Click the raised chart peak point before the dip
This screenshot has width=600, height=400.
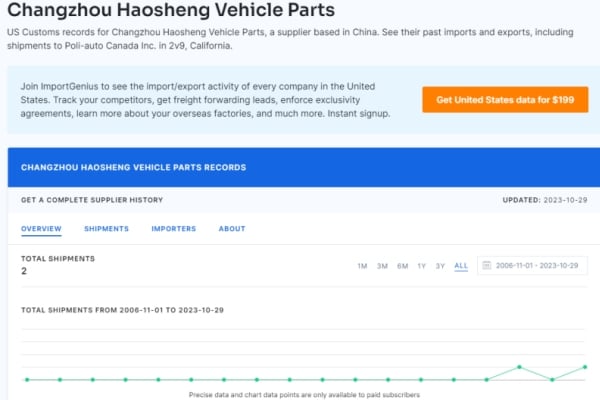[x=519, y=367]
